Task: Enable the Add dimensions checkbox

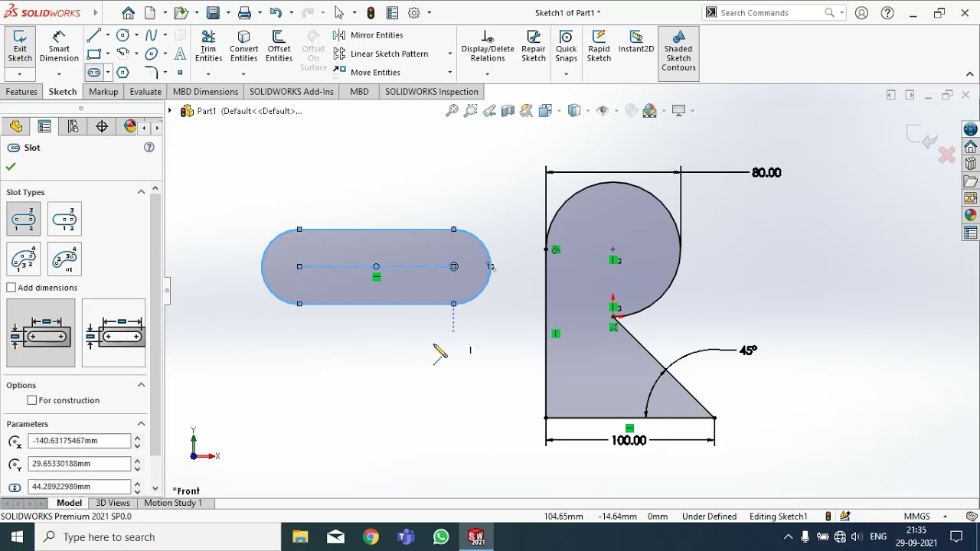Action: pyautogui.click(x=11, y=288)
